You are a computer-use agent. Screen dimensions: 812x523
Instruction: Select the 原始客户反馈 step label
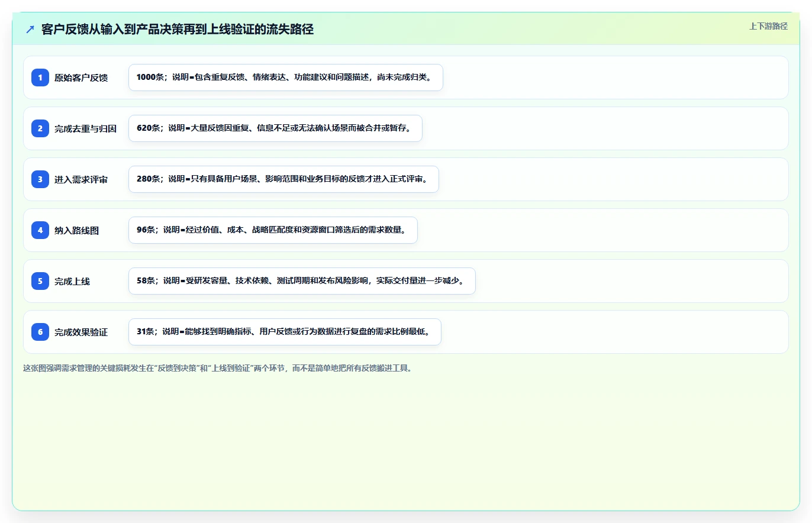click(x=81, y=78)
